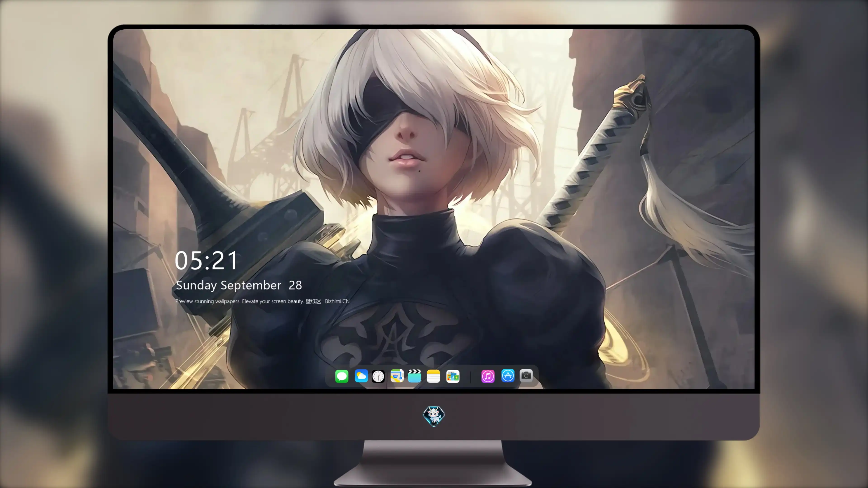Screen dimensions: 868x488
Task: Open the green Messages app in dock
Action: (x=342, y=376)
